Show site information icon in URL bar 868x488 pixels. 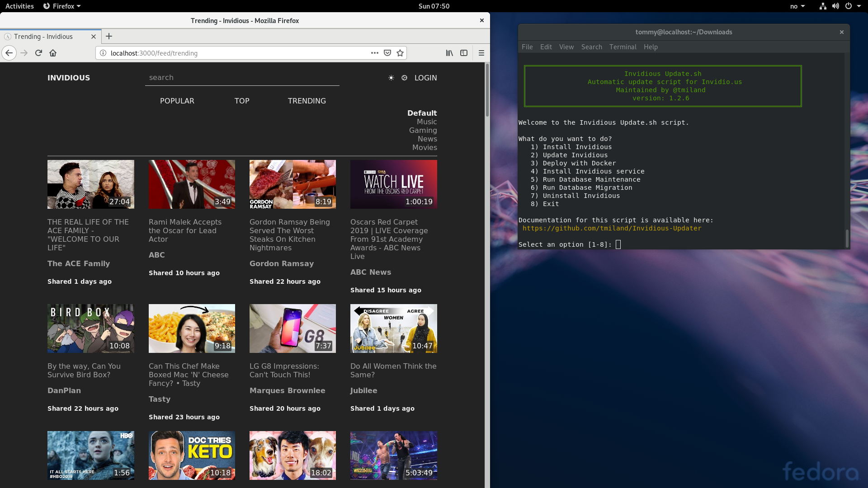point(103,53)
